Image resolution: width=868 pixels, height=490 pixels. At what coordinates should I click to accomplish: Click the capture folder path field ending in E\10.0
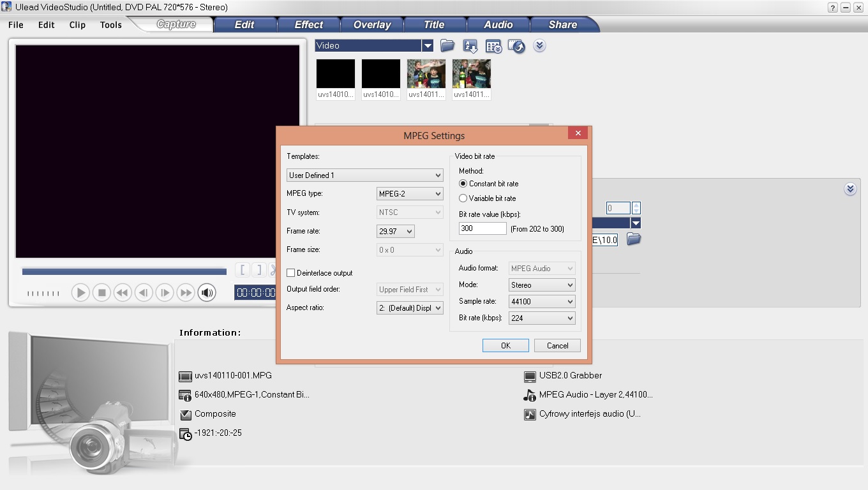click(x=605, y=240)
